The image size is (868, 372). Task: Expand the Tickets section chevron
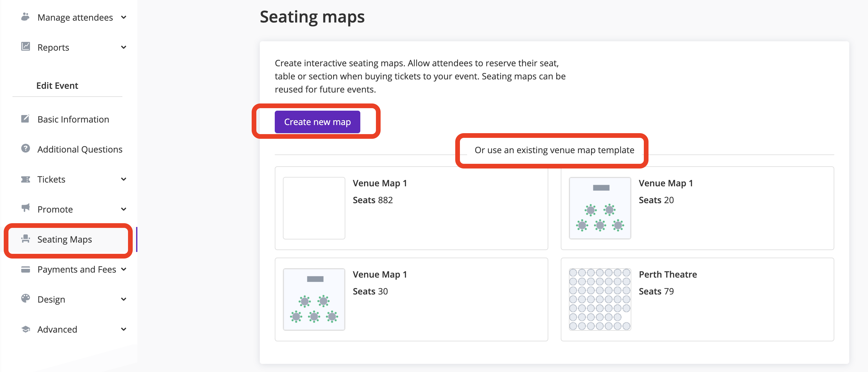124,179
